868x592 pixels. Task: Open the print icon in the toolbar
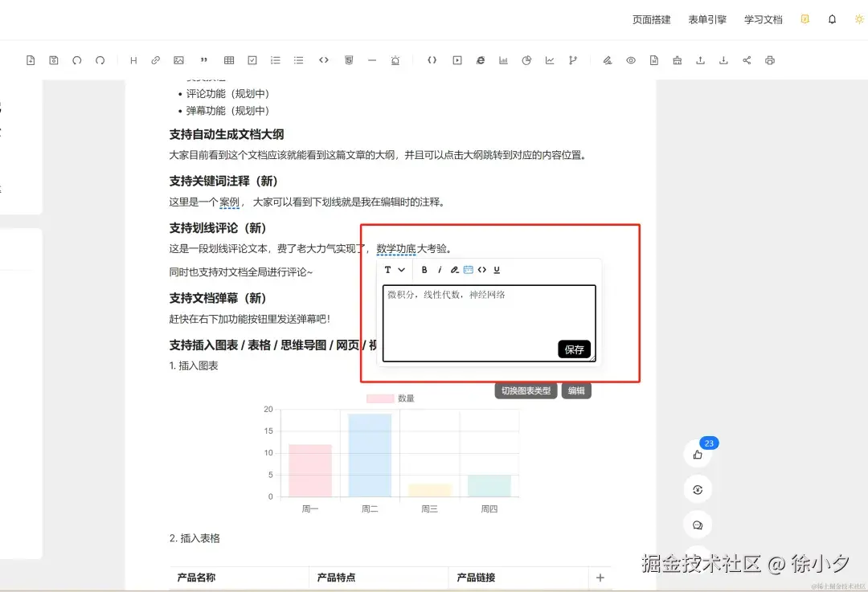pyautogui.click(x=769, y=59)
